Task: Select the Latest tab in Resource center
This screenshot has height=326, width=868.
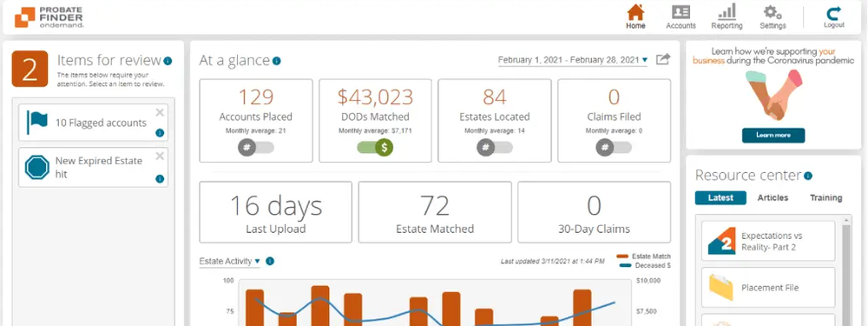Action: pos(720,198)
